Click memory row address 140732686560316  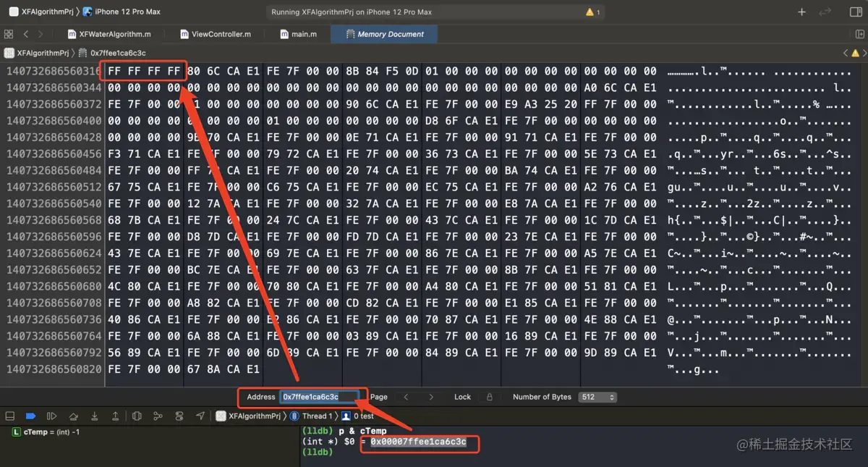click(x=54, y=71)
